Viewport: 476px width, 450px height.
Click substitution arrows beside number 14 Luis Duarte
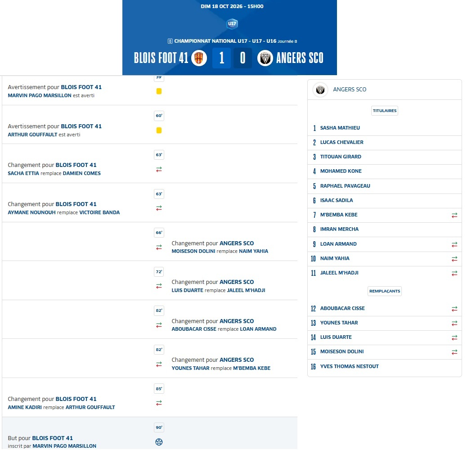pyautogui.click(x=454, y=337)
